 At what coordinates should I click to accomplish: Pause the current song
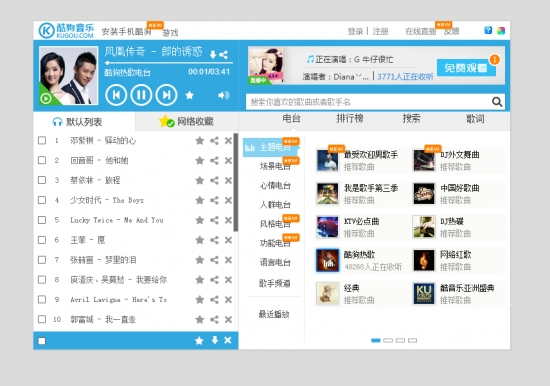(141, 95)
